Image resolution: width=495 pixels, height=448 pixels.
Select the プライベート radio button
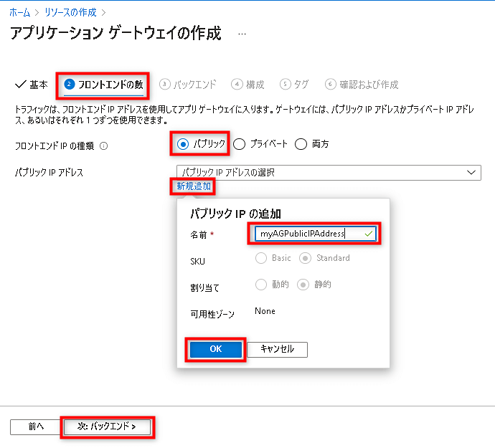pos(240,144)
